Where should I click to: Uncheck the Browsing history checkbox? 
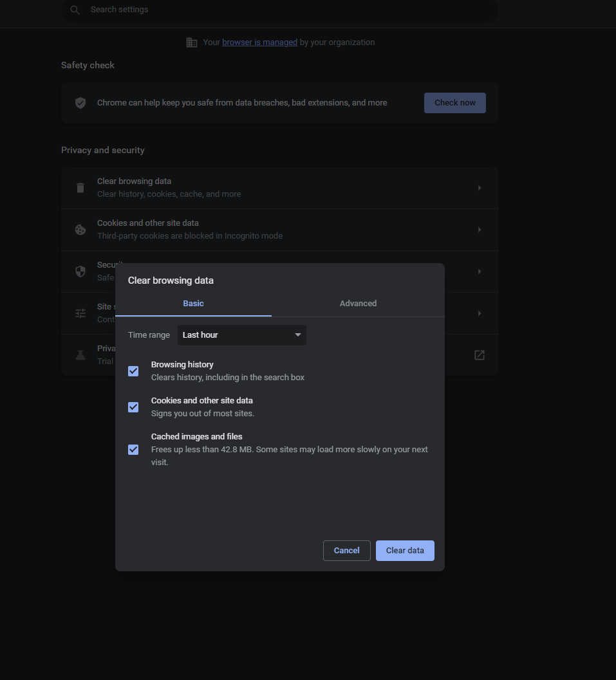click(x=133, y=371)
